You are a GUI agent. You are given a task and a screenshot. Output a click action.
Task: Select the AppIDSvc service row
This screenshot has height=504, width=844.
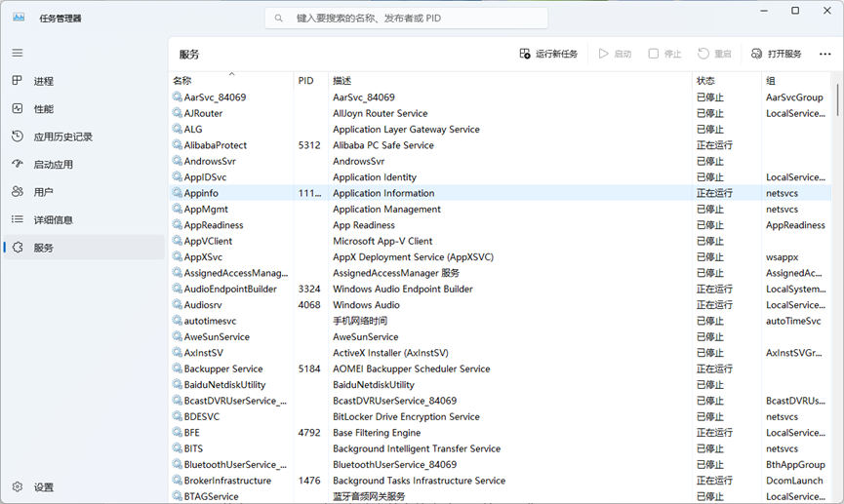(500, 177)
